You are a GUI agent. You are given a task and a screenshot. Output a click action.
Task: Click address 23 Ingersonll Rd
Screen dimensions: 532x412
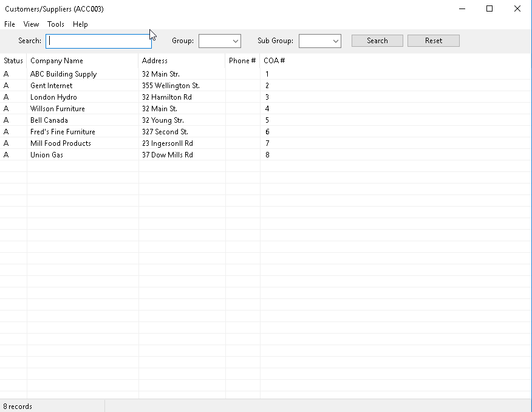[168, 143]
